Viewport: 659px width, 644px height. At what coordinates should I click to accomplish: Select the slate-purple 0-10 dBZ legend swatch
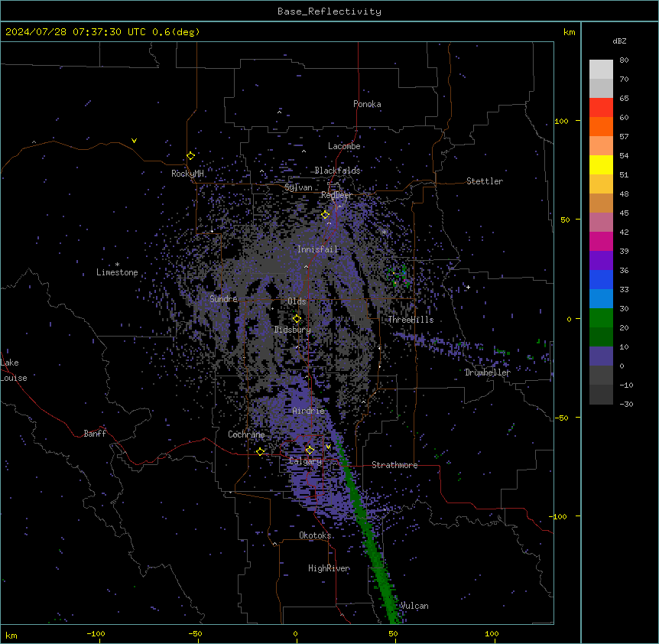click(x=601, y=356)
